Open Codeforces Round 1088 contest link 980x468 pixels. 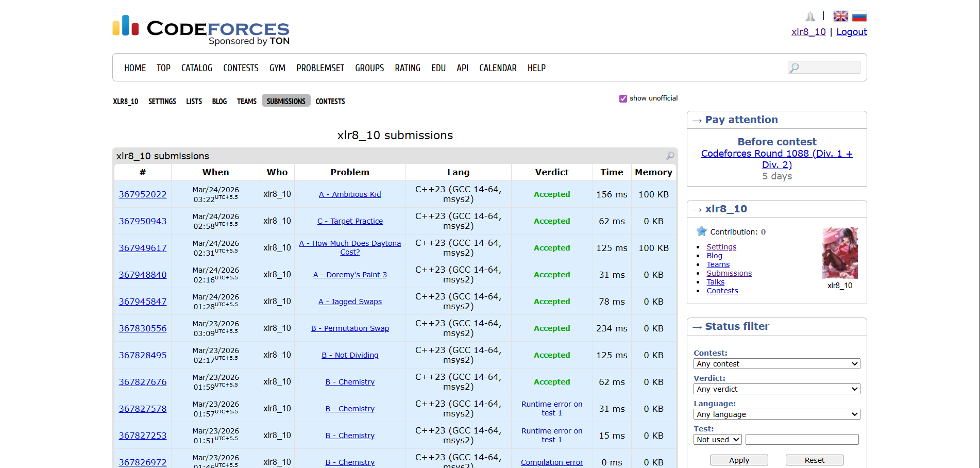(776, 159)
